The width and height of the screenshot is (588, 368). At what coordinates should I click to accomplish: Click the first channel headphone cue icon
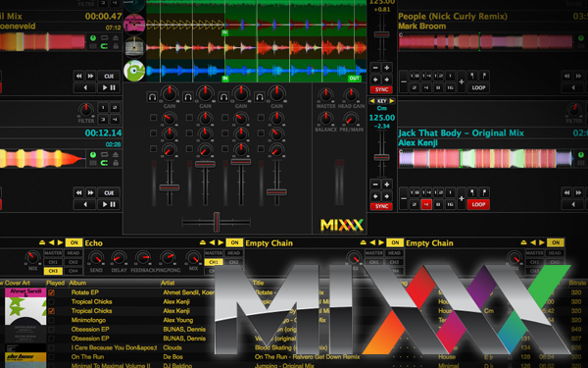152,97
